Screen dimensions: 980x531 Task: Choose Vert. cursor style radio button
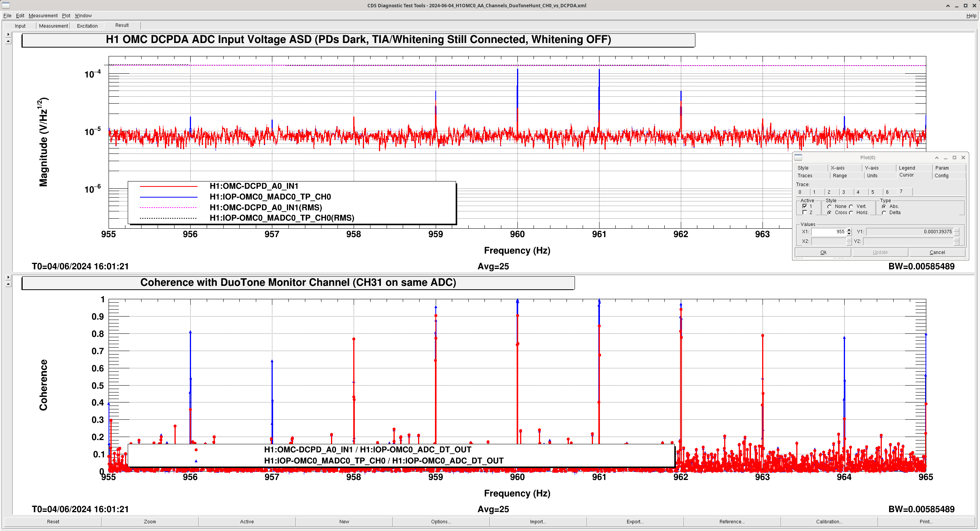pos(851,206)
